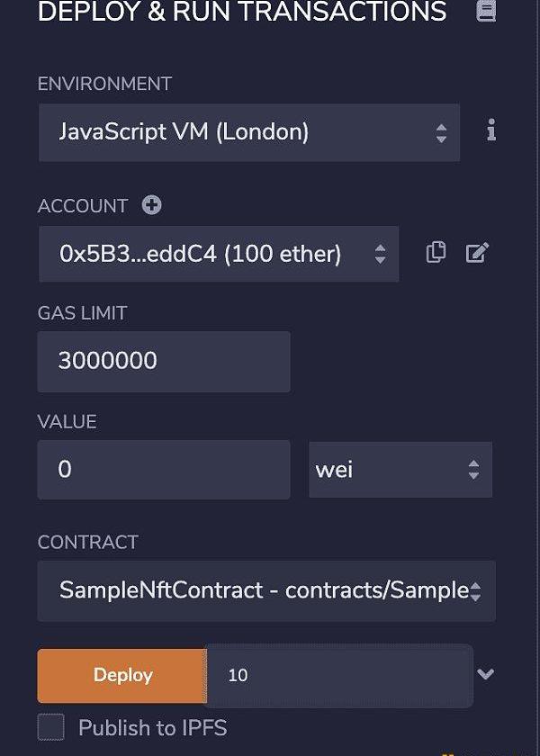This screenshot has height=756, width=540.
Task: Add a new account with plus icon
Action: coord(152,205)
